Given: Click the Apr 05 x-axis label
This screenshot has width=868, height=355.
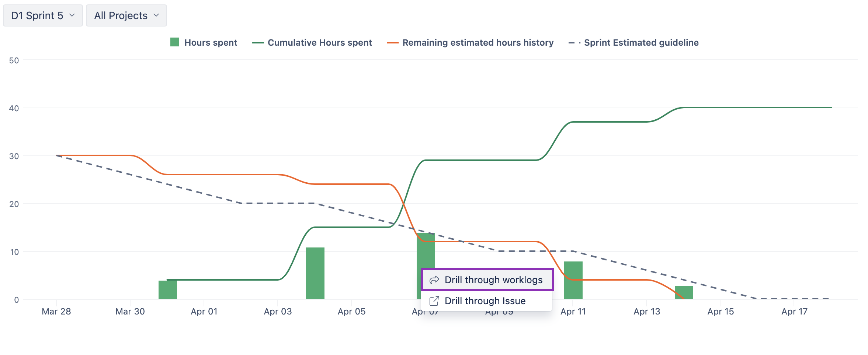Looking at the screenshot, I should [351, 312].
